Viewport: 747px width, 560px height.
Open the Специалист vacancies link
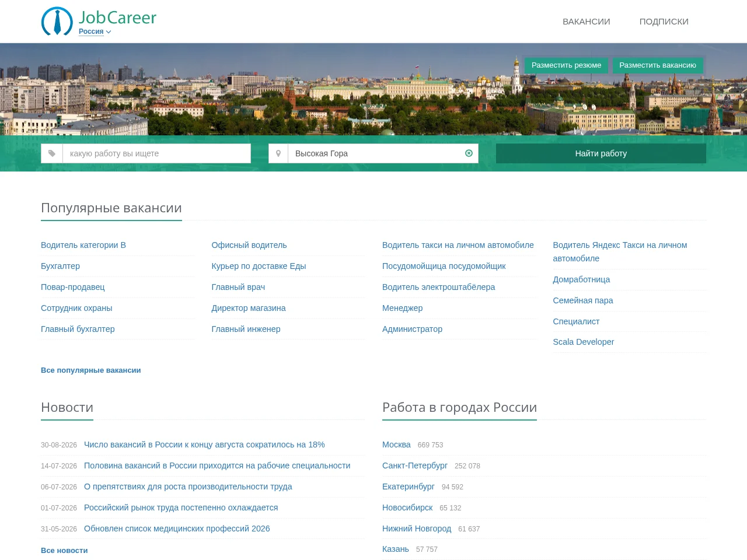(x=576, y=321)
